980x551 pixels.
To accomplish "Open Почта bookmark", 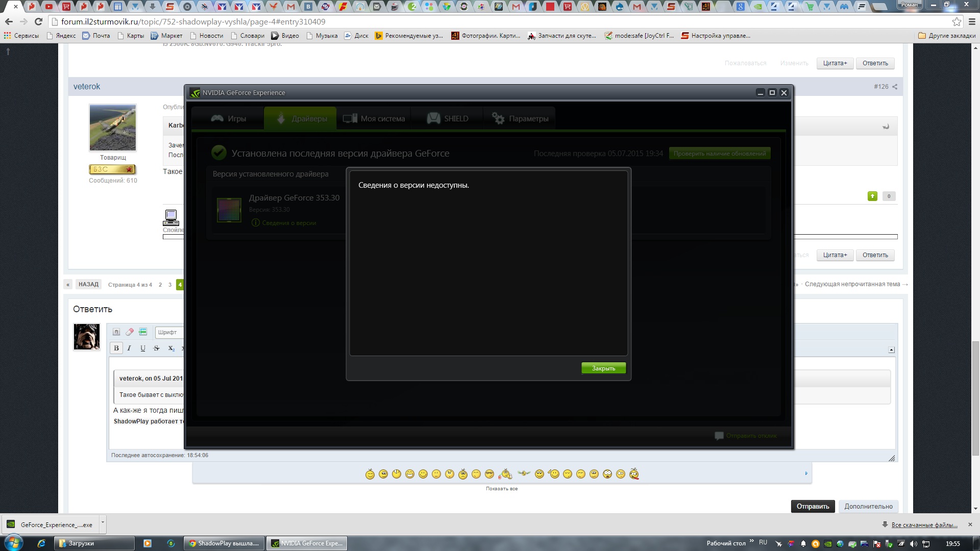I will coord(96,36).
